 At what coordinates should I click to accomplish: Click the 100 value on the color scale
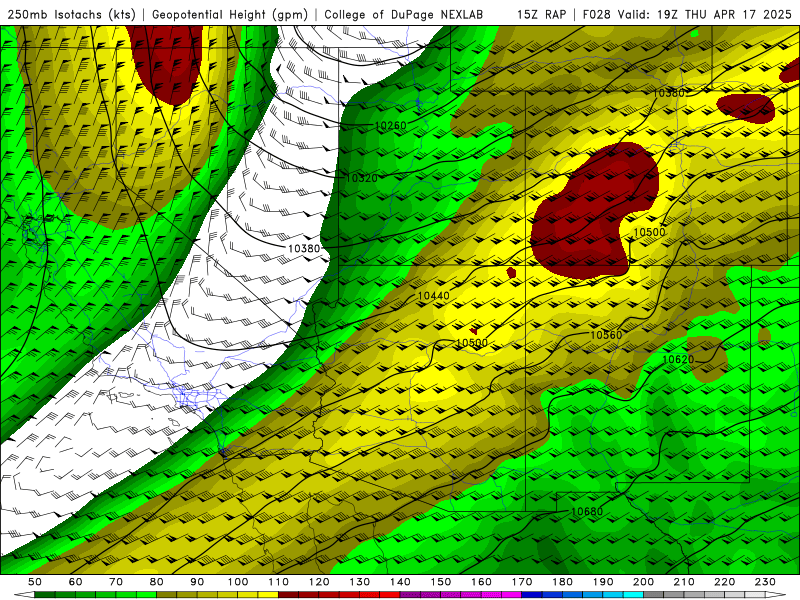238,582
